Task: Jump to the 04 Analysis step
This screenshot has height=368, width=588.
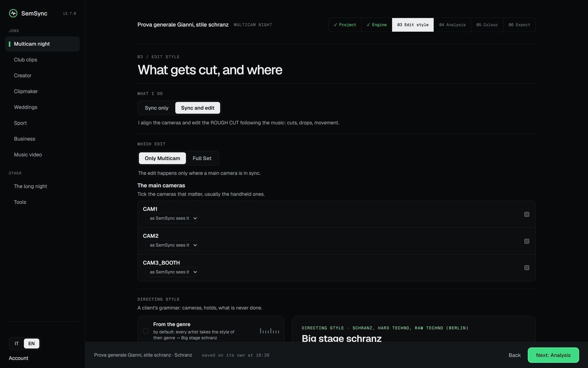Action: [452, 25]
